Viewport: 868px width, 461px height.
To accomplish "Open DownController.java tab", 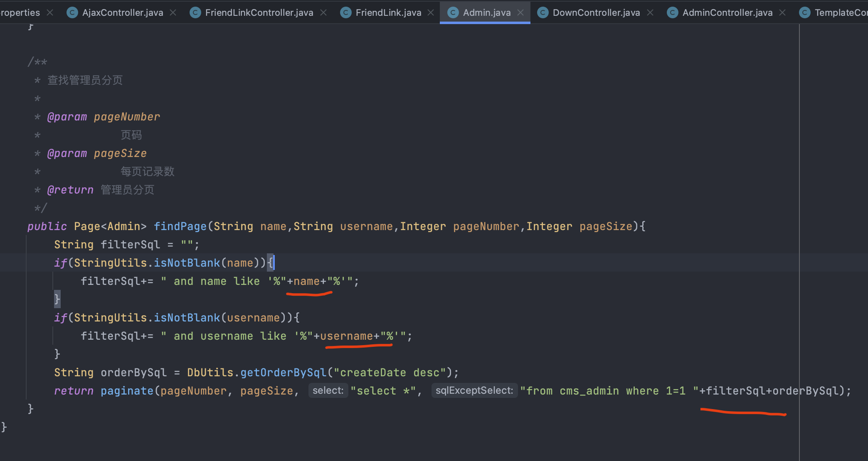I will 596,12.
